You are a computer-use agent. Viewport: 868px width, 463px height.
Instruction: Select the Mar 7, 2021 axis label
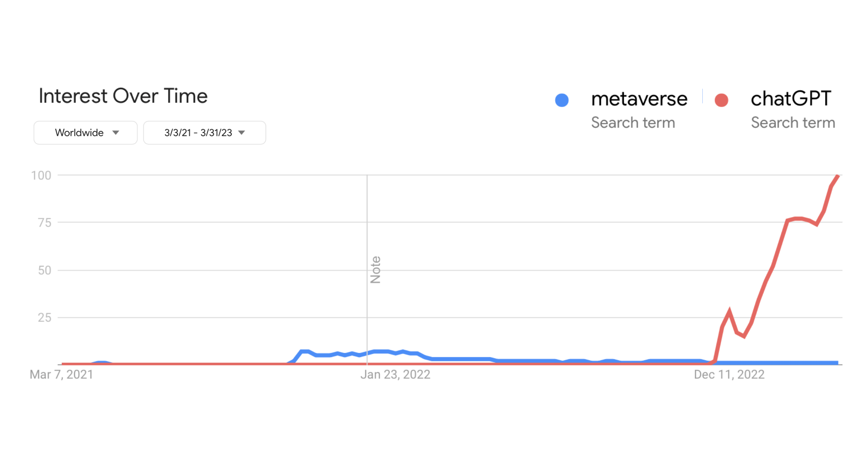[61, 374]
